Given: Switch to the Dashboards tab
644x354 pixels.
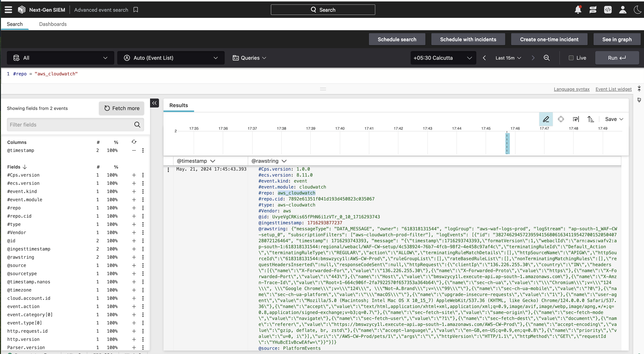Looking at the screenshot, I should (x=53, y=24).
